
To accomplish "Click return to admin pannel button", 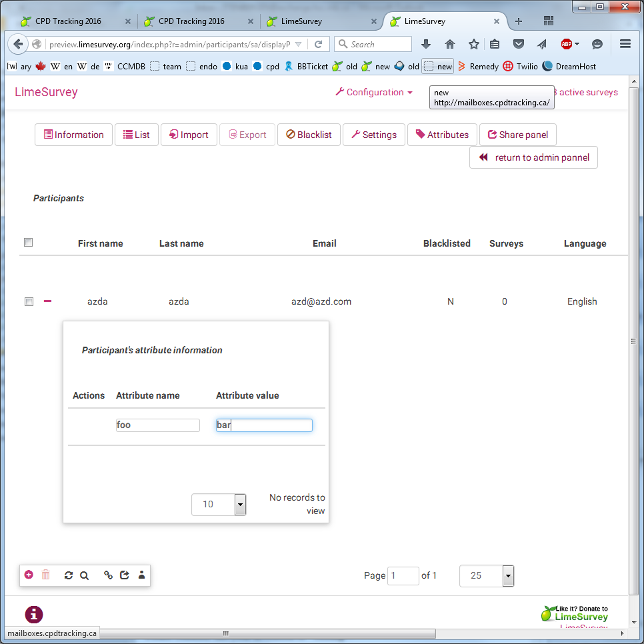I will (x=533, y=157).
